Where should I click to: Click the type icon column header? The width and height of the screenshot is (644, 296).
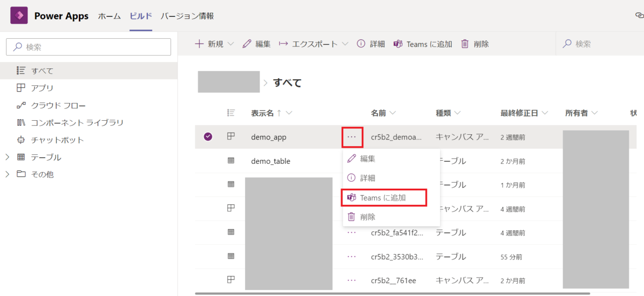click(x=231, y=113)
